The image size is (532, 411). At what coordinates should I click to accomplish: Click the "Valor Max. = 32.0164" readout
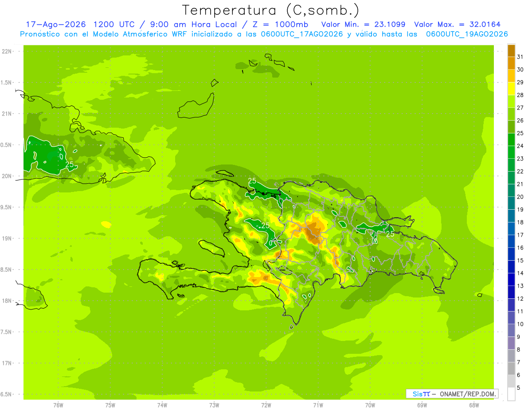pyautogui.click(x=457, y=24)
